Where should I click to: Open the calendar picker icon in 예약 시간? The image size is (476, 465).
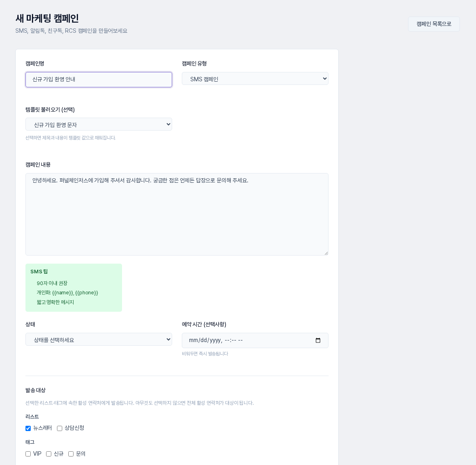point(318,340)
